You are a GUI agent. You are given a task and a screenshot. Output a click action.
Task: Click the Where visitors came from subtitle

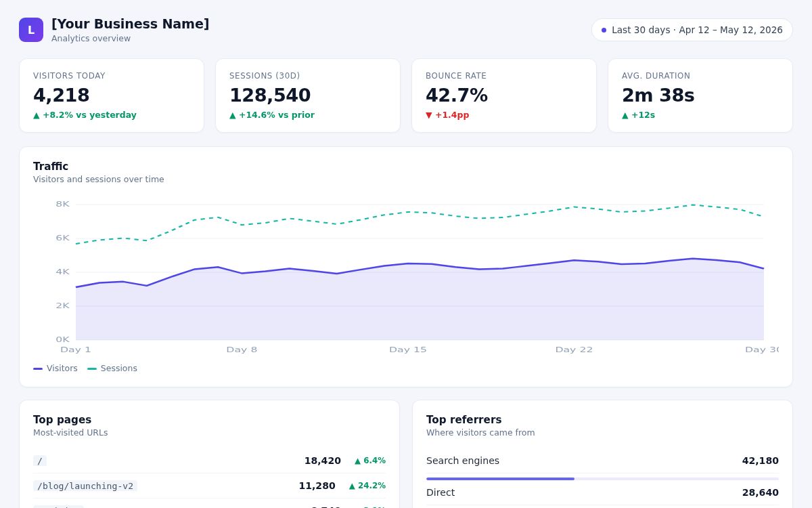point(480,433)
